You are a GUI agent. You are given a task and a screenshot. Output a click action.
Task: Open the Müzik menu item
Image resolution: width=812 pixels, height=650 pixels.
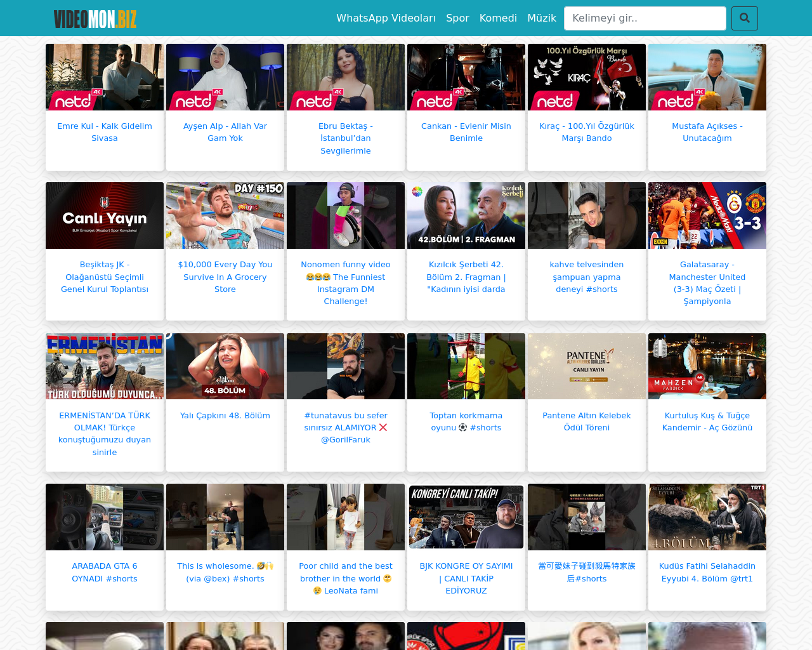542,18
